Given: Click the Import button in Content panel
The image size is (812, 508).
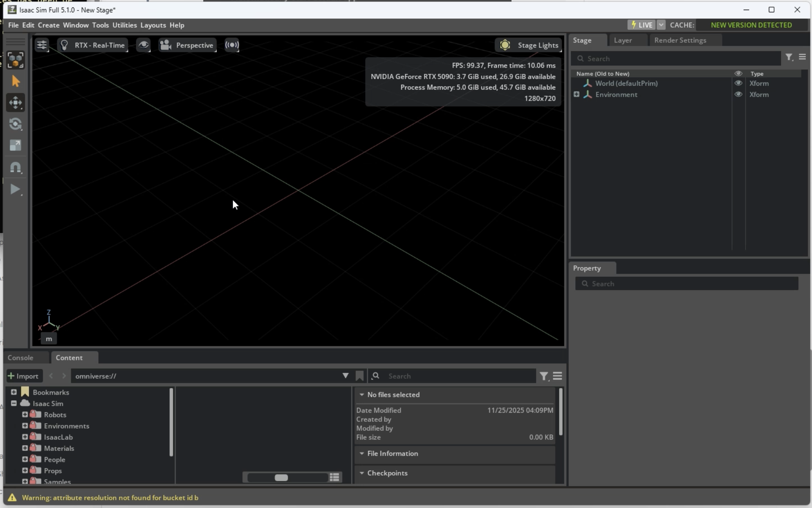Looking at the screenshot, I should [23, 376].
